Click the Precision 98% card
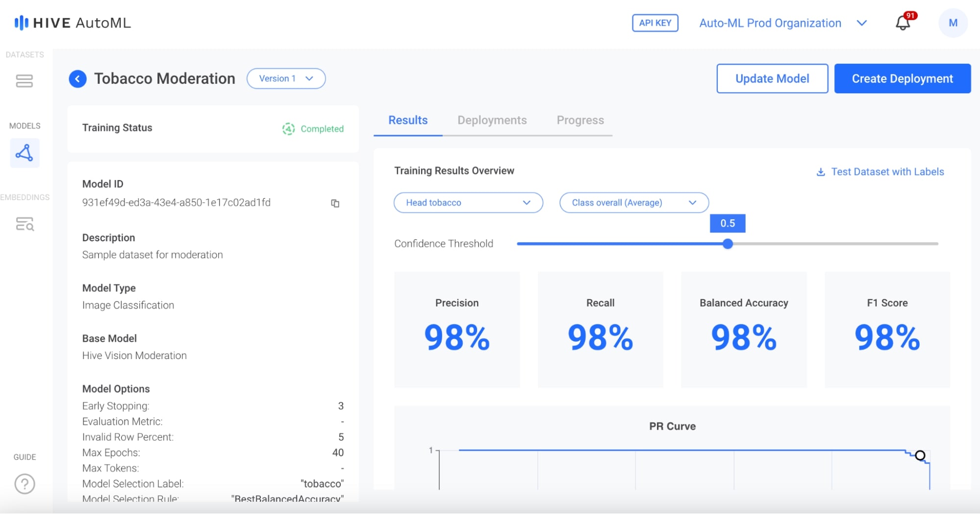 pos(457,330)
